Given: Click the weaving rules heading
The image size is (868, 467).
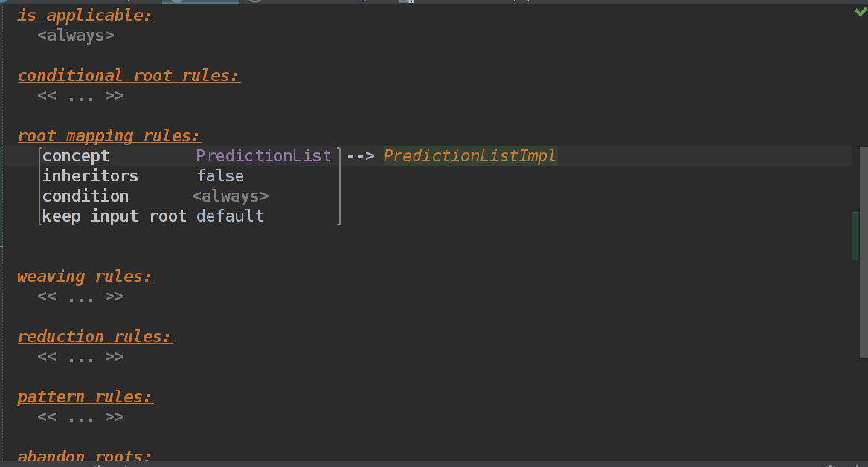Looking at the screenshot, I should coord(85,277).
